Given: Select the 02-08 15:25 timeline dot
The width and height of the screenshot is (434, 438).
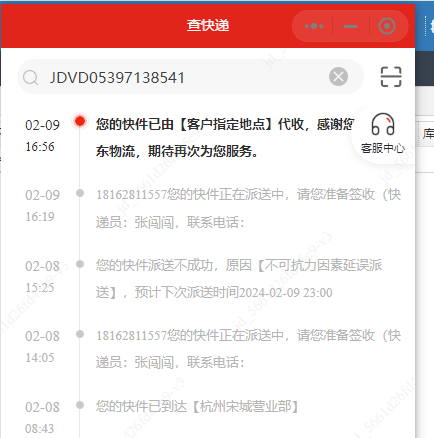Looking at the screenshot, I should click(80, 264).
